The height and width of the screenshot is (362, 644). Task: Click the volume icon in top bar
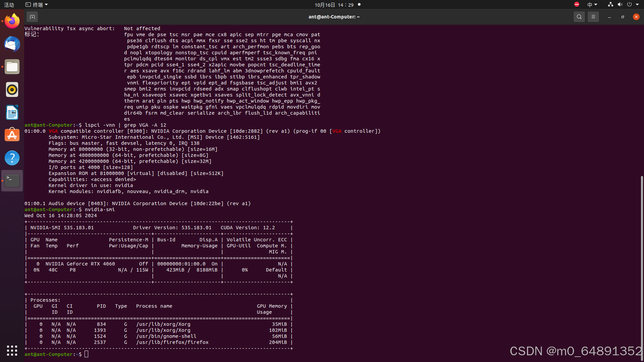[620, 5]
